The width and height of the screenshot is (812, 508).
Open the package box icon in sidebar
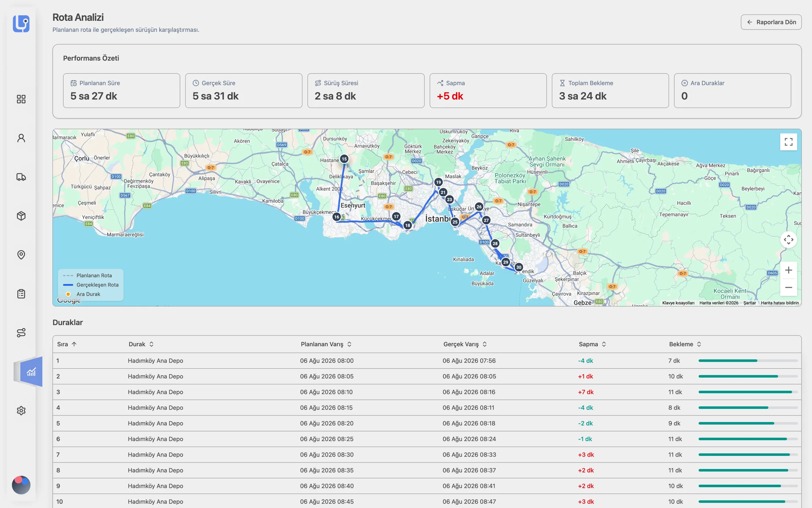[x=21, y=216]
